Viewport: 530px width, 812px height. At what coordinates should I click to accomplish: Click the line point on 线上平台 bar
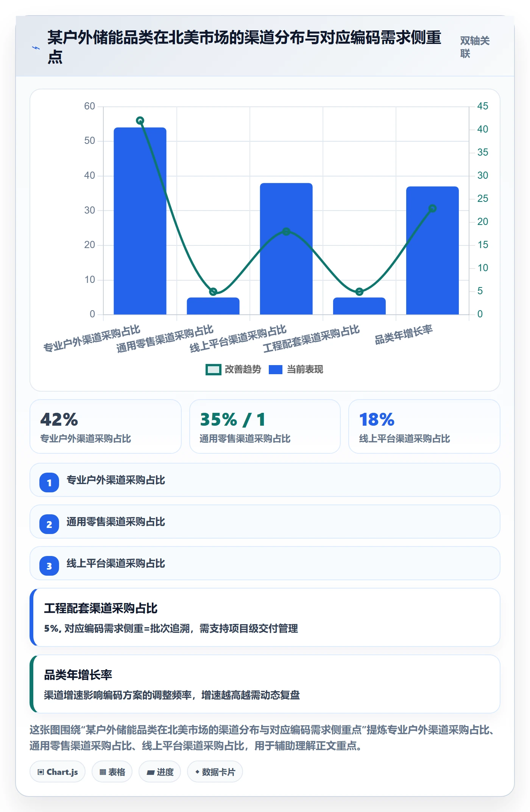286,231
